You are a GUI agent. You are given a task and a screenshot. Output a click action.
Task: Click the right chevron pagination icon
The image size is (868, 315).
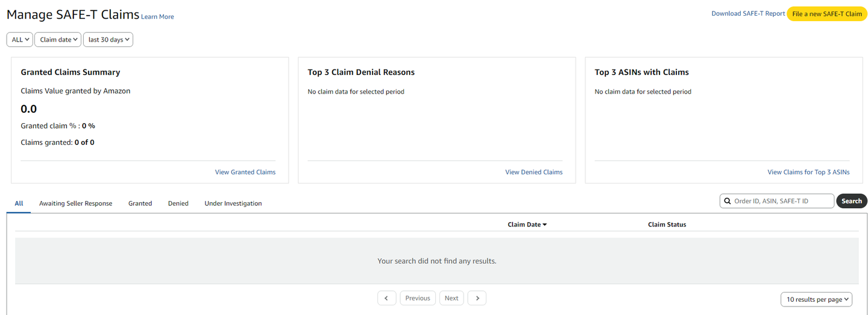[x=477, y=298]
